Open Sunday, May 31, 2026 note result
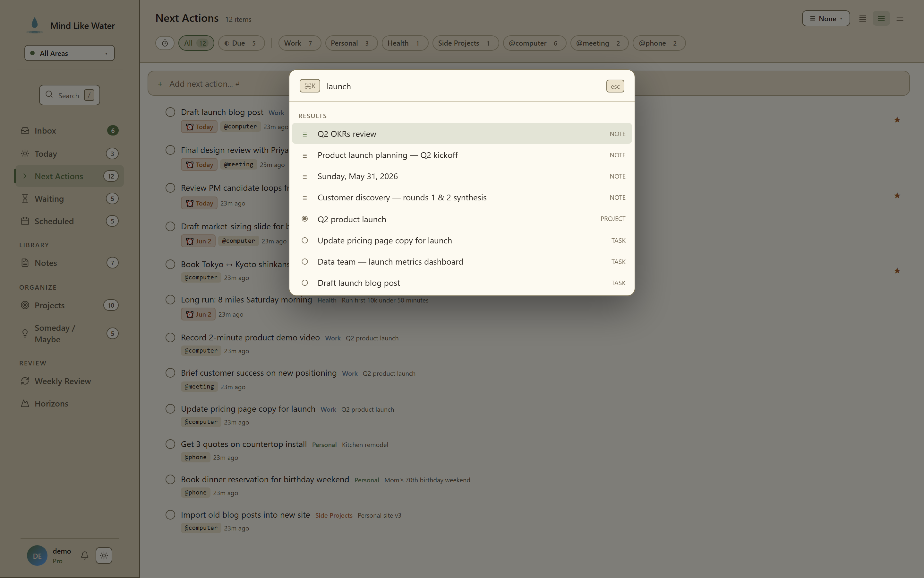 pyautogui.click(x=462, y=176)
